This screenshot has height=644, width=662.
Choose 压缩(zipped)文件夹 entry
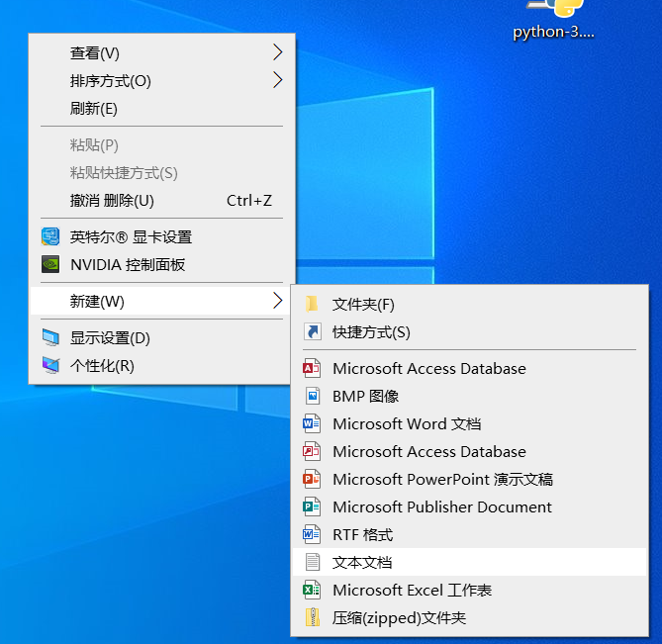(469, 618)
